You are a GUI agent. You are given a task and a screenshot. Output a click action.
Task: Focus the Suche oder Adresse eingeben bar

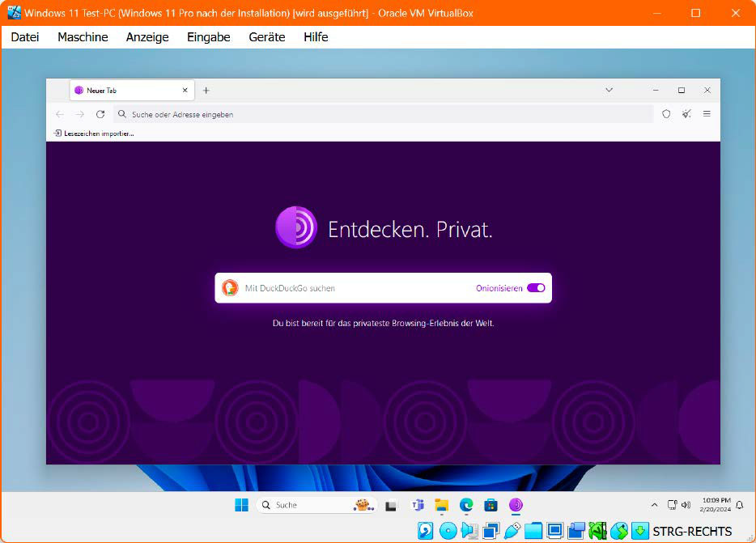point(384,114)
